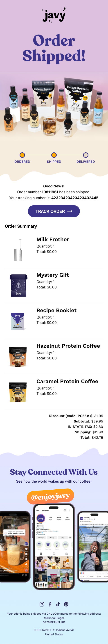
Task: Open the Hazelnut Protein Coffee image
Action: (x=18, y=356)
